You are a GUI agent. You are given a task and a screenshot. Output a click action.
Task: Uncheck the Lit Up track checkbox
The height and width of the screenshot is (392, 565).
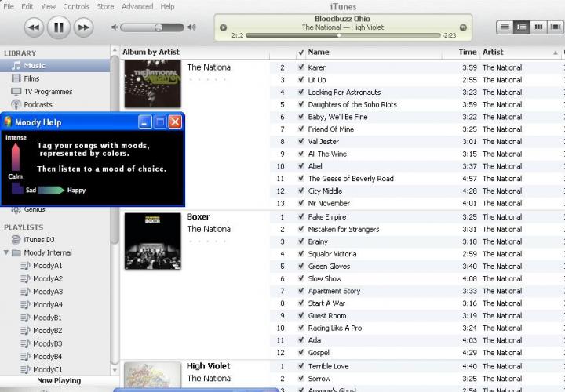click(301, 79)
